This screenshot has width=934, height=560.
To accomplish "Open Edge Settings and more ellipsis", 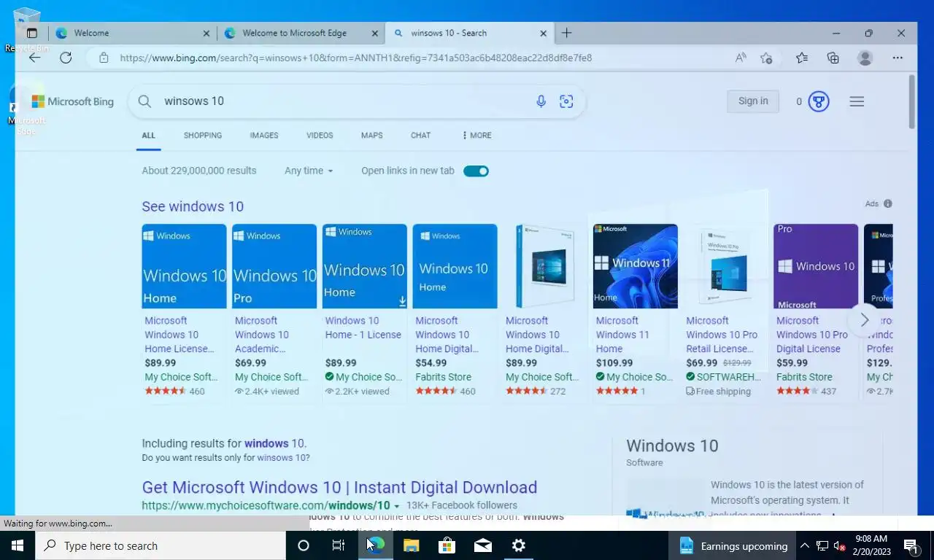I will pos(898,58).
